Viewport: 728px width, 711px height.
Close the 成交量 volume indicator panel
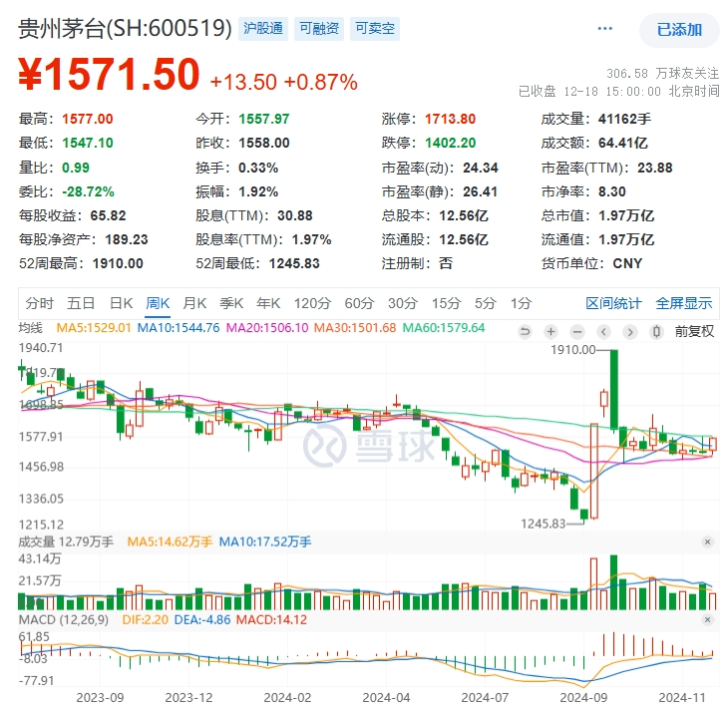point(708,541)
